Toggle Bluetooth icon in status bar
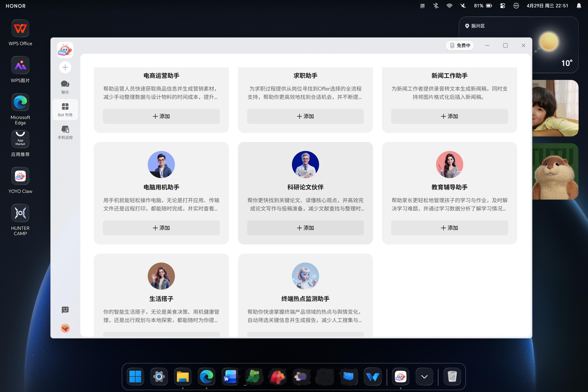The image size is (588, 392). (x=436, y=6)
